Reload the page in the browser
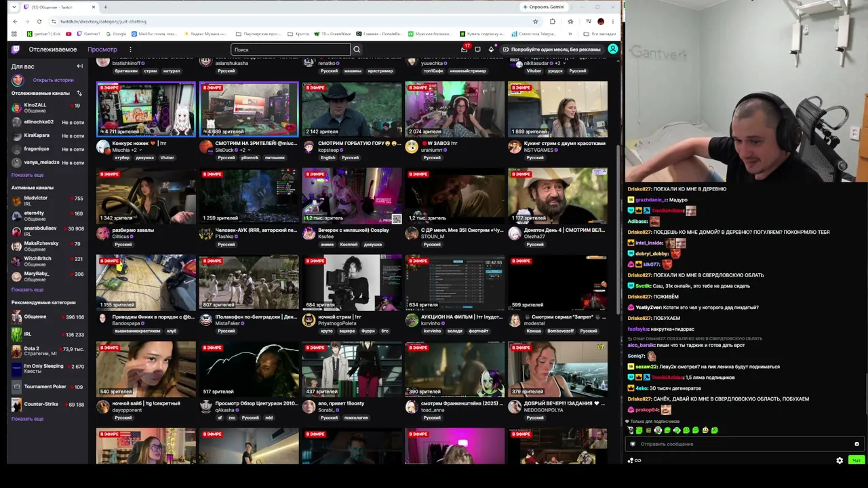Viewport: 868px width, 488px height. pos(39,21)
